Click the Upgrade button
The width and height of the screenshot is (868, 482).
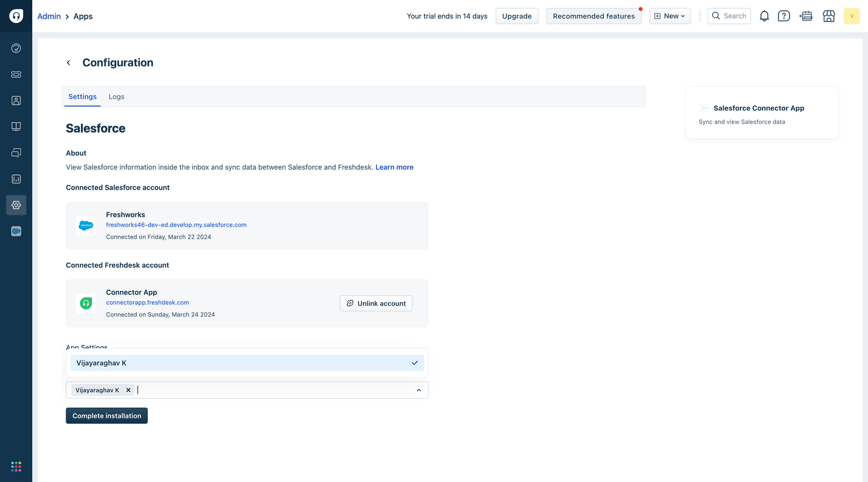[517, 16]
